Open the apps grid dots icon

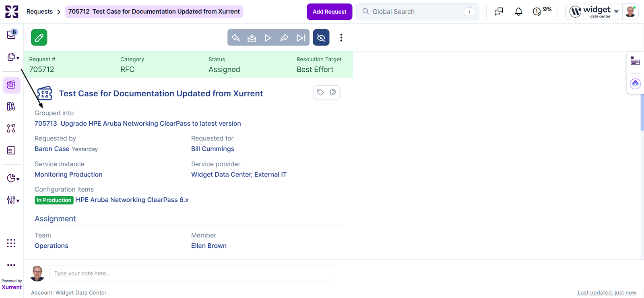point(11,243)
